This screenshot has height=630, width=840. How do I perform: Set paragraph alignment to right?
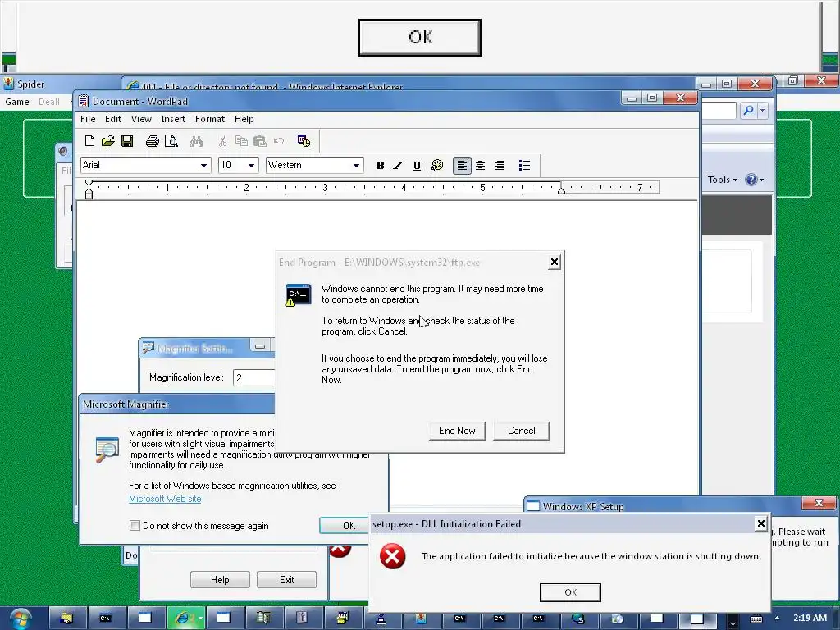499,166
